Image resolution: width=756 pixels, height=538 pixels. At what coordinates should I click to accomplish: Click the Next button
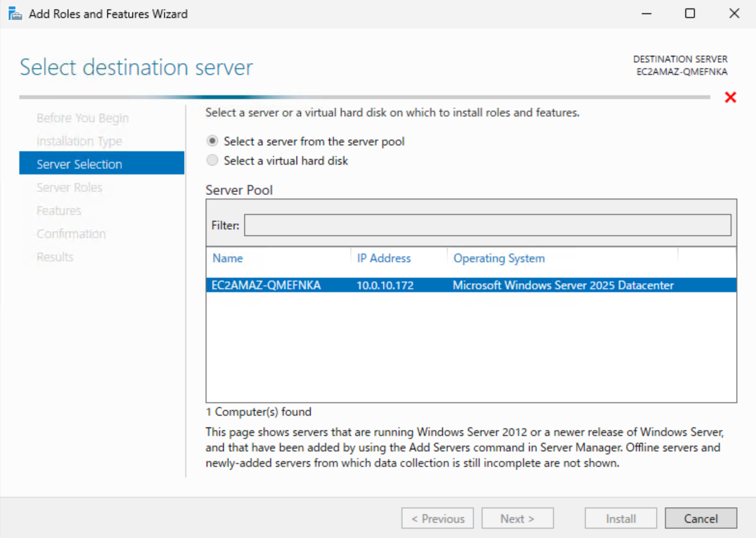(x=517, y=519)
